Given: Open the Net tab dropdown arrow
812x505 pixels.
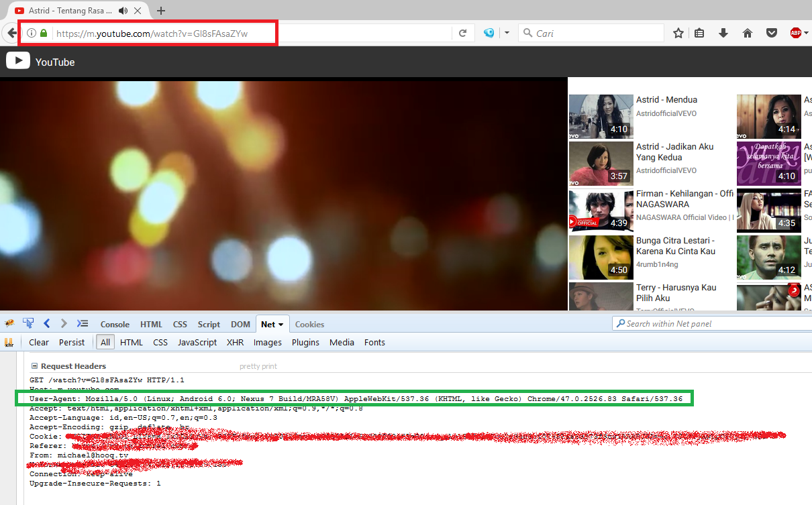Looking at the screenshot, I should pyautogui.click(x=281, y=325).
